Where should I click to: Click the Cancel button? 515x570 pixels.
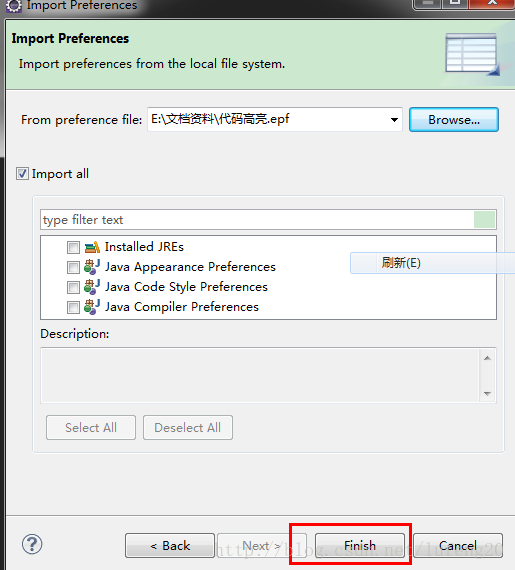click(458, 545)
